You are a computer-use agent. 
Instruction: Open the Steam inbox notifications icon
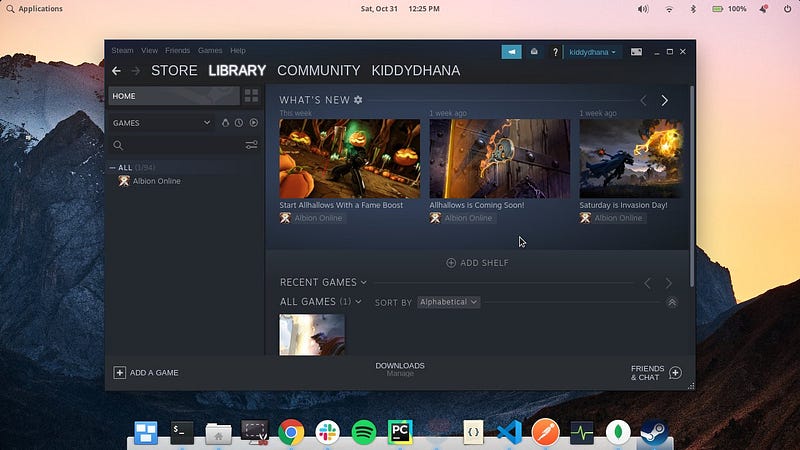coord(534,52)
